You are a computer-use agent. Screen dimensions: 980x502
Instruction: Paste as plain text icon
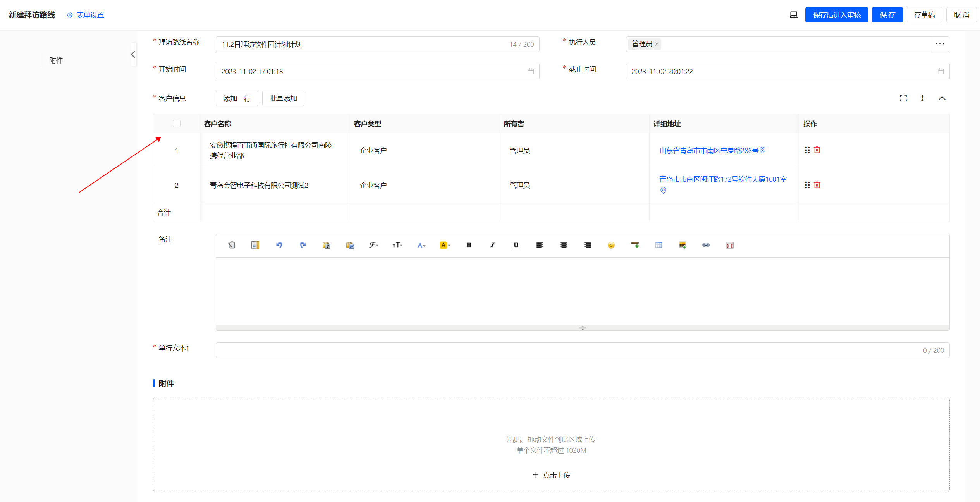(327, 245)
